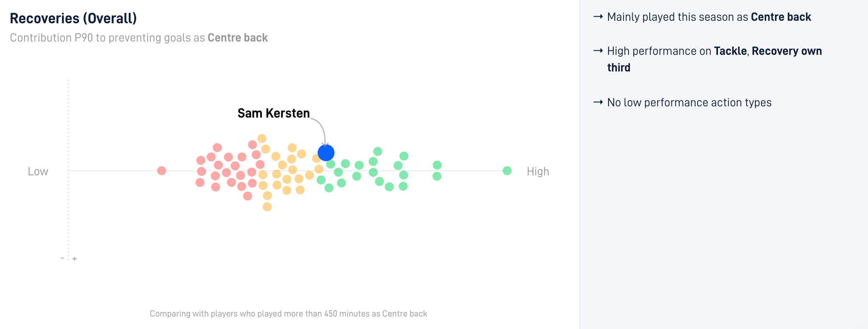
Task: Click the blue Sam Kersten data point
Action: 326,152
